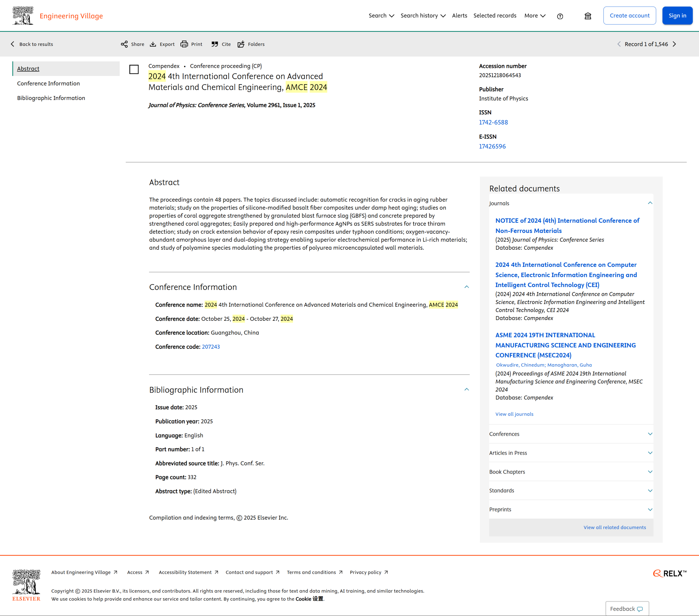Viewport: 699px width, 616px height.
Task: Click the Elsevier footer logo
Action: [26, 585]
